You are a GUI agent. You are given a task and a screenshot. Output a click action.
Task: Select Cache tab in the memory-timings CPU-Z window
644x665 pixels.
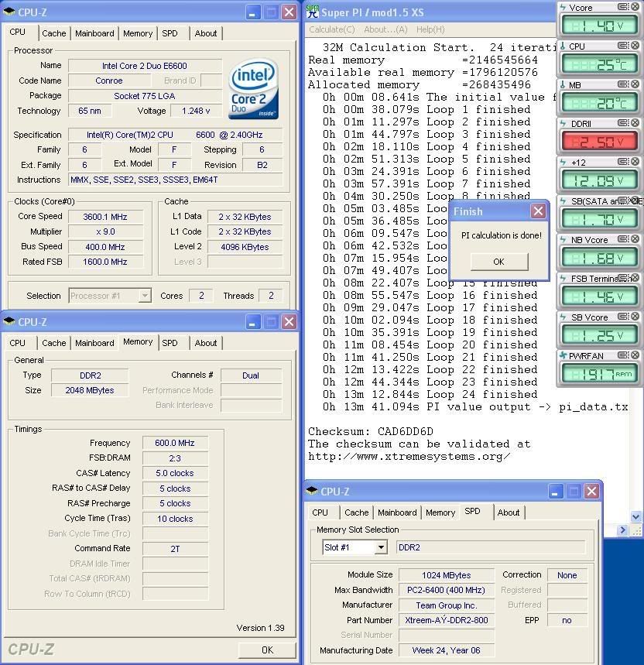[54, 343]
